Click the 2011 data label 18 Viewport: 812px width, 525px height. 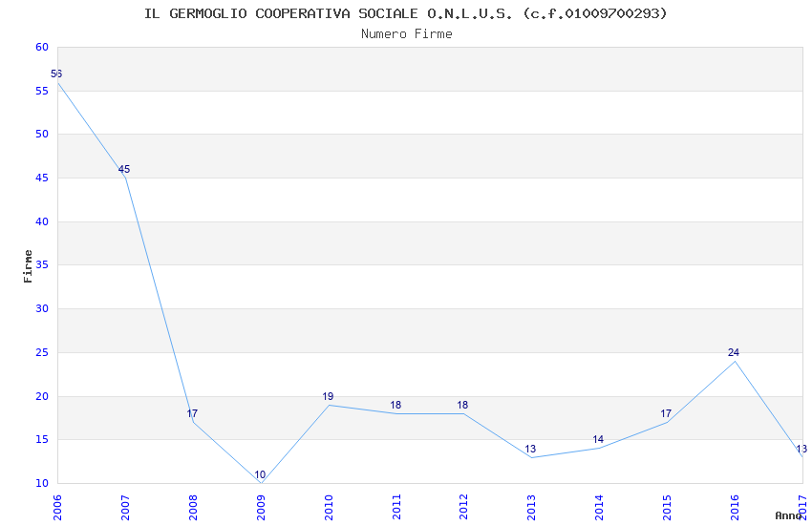coord(395,405)
